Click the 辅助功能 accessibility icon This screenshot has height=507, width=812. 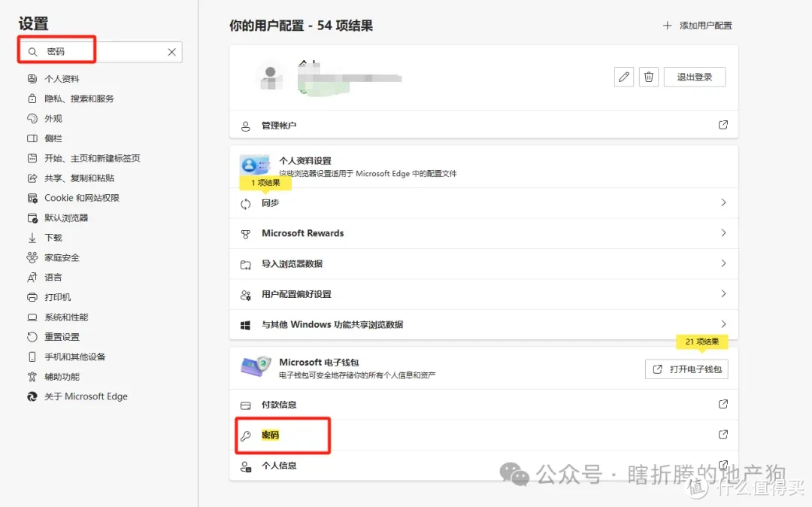(32, 377)
